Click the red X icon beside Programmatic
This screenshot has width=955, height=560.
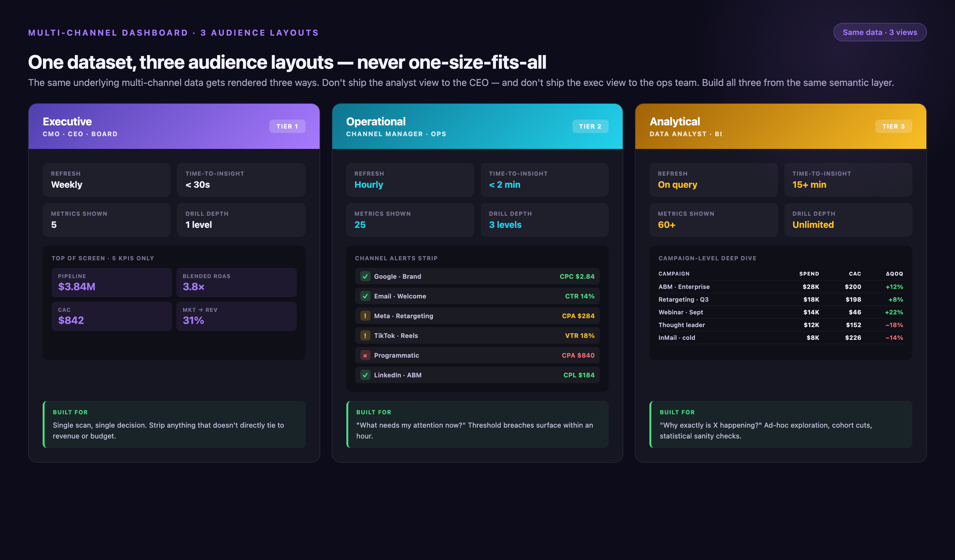[365, 355]
